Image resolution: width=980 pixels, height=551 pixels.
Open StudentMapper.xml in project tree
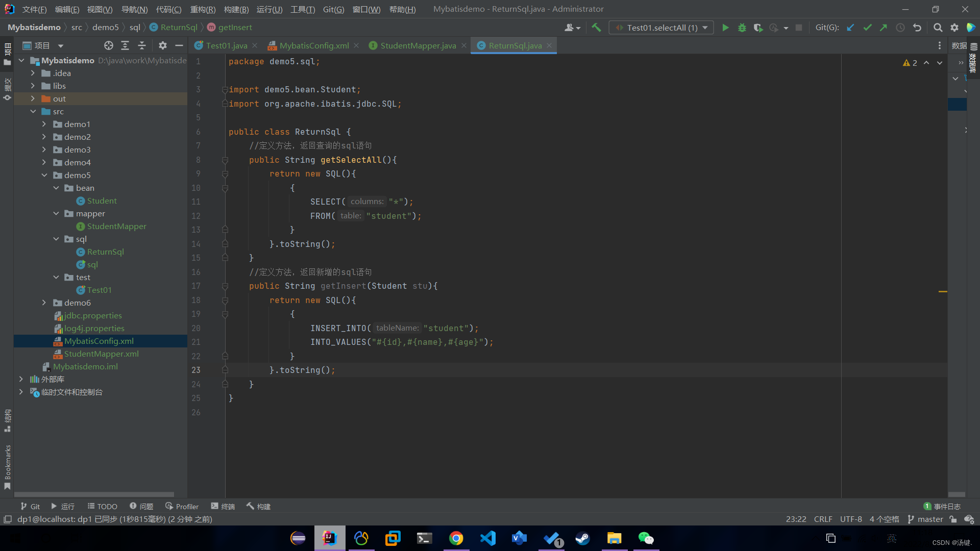[101, 354]
